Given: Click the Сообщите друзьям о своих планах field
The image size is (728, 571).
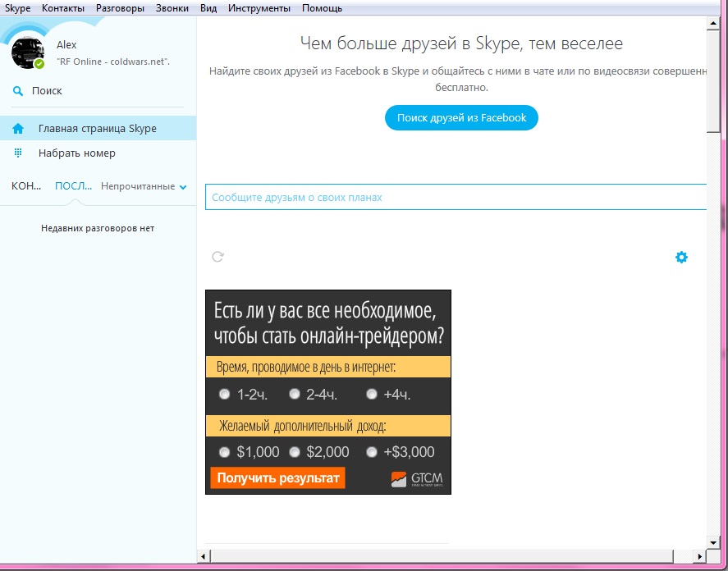Looking at the screenshot, I should [456, 197].
